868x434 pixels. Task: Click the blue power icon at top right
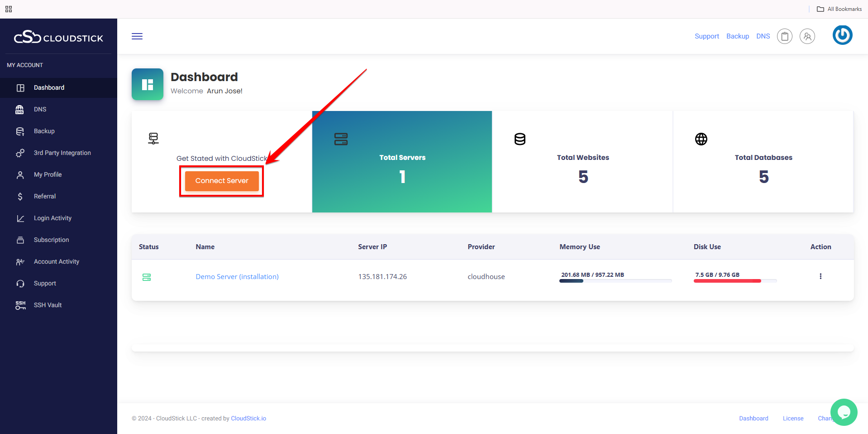842,35
